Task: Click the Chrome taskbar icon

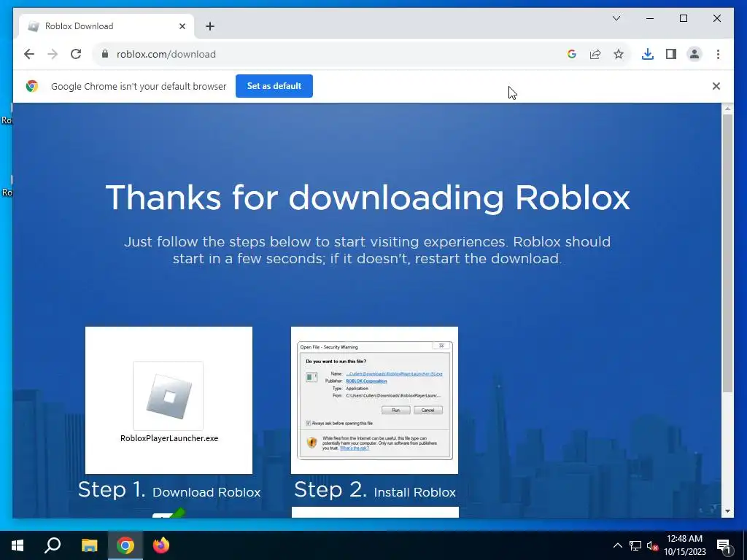Action: coord(125,545)
